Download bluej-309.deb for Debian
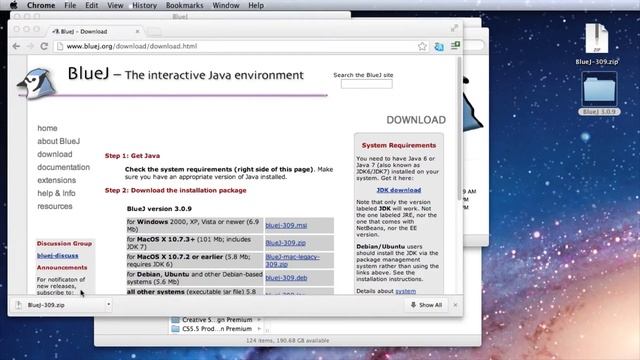 [x=286, y=278]
